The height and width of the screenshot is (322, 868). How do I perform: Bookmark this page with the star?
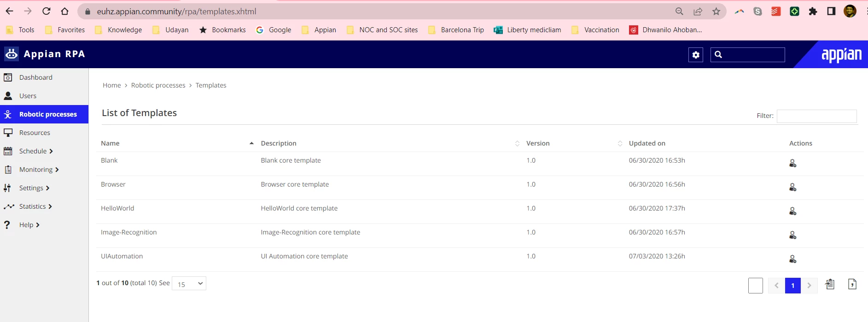pyautogui.click(x=716, y=12)
